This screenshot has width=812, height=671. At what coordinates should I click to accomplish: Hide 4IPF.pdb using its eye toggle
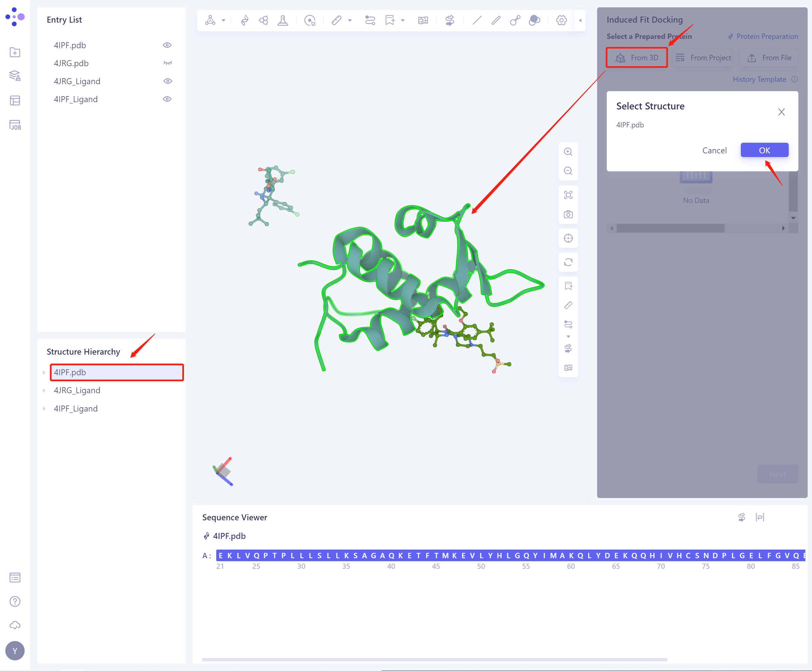(167, 45)
